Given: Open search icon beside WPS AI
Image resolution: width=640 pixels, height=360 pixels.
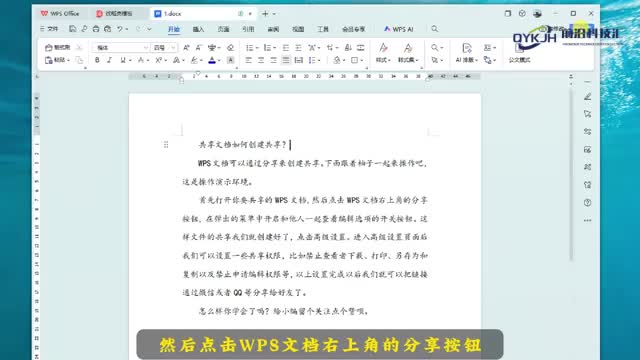Looking at the screenshot, I should pyautogui.click(x=435, y=29).
